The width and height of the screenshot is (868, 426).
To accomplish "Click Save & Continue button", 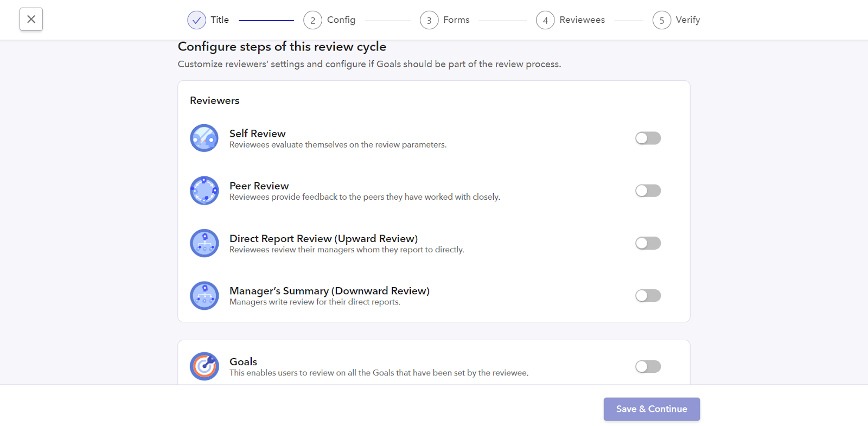I will (x=652, y=409).
